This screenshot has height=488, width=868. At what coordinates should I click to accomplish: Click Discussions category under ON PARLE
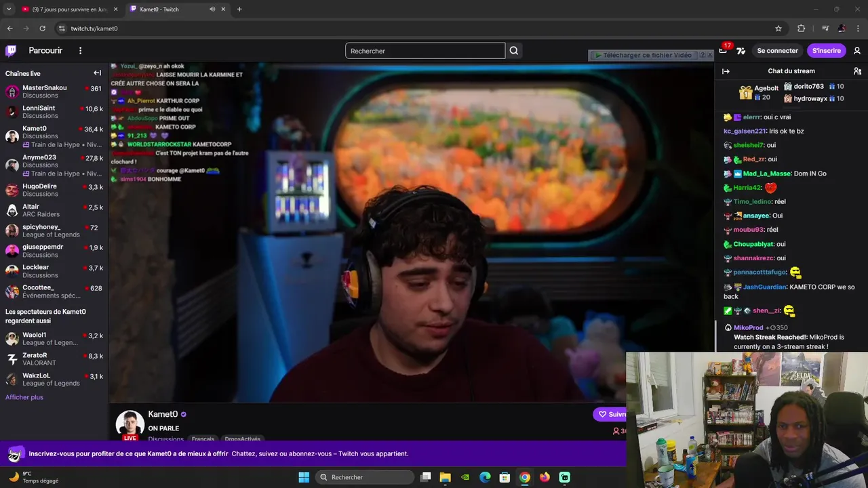pos(165,439)
